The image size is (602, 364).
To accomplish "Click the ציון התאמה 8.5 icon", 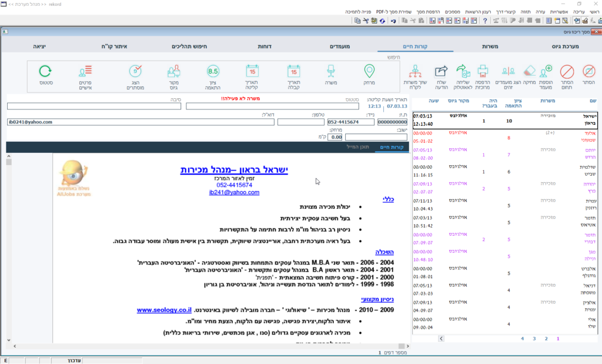I will pos(213,71).
